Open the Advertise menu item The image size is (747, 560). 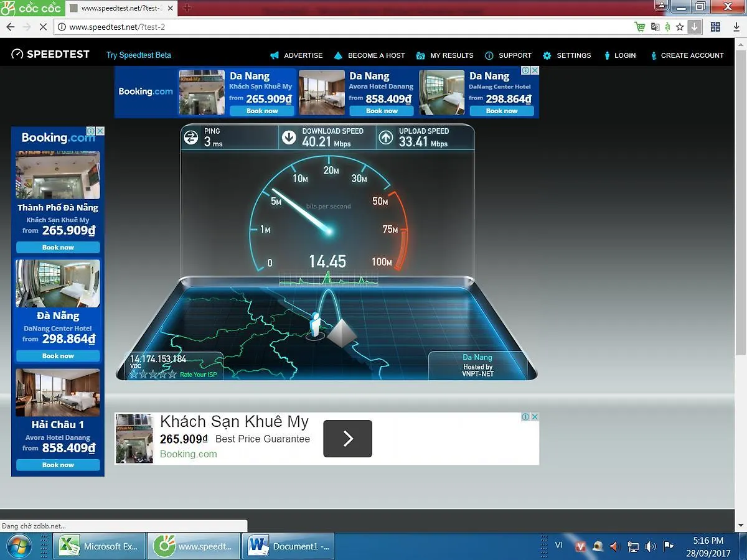(x=296, y=55)
